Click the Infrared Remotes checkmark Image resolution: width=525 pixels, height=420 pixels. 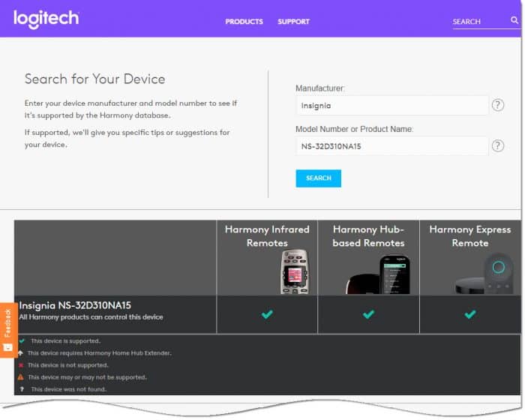click(x=267, y=314)
